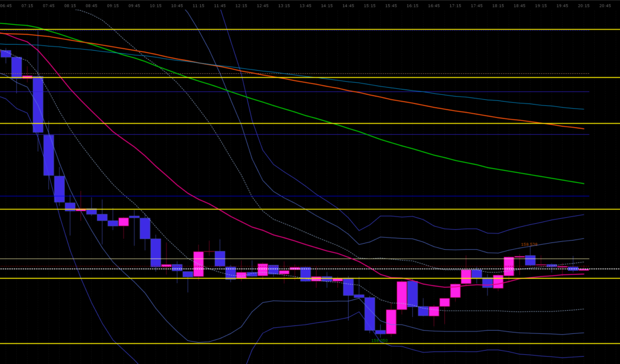Image resolution: width=620 pixels, height=364 pixels.
Task: Click the 20:45 time axis label
Action: [x=605, y=5]
